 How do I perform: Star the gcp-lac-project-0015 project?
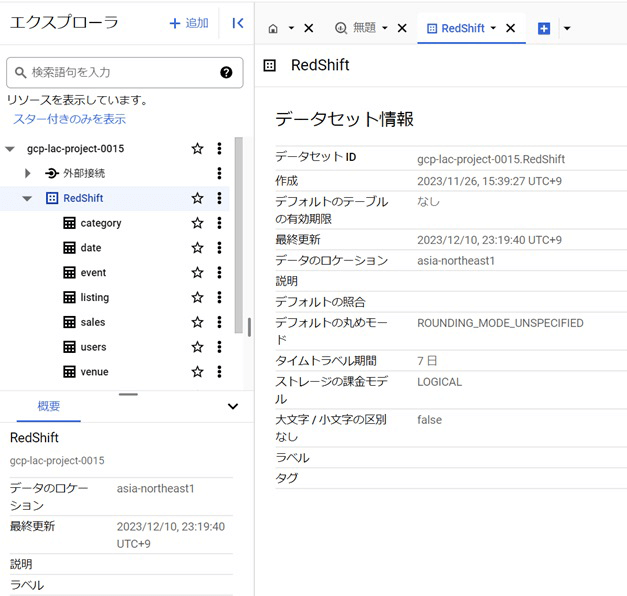pyautogui.click(x=197, y=149)
